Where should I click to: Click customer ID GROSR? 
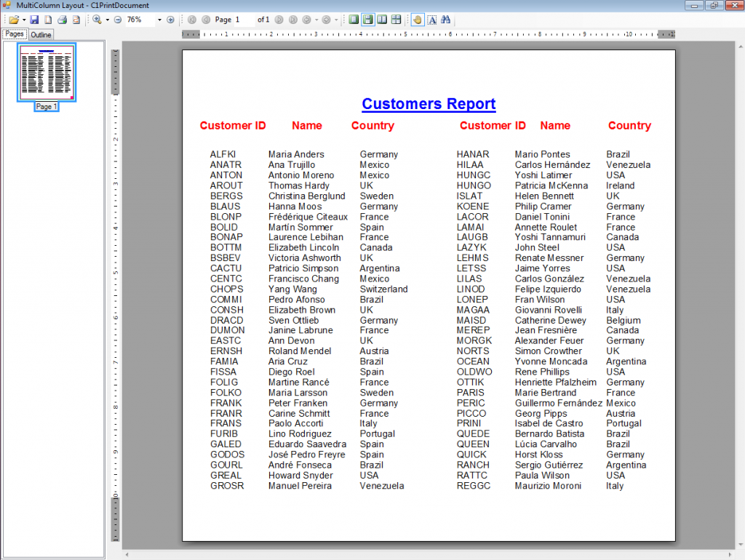[x=227, y=486]
